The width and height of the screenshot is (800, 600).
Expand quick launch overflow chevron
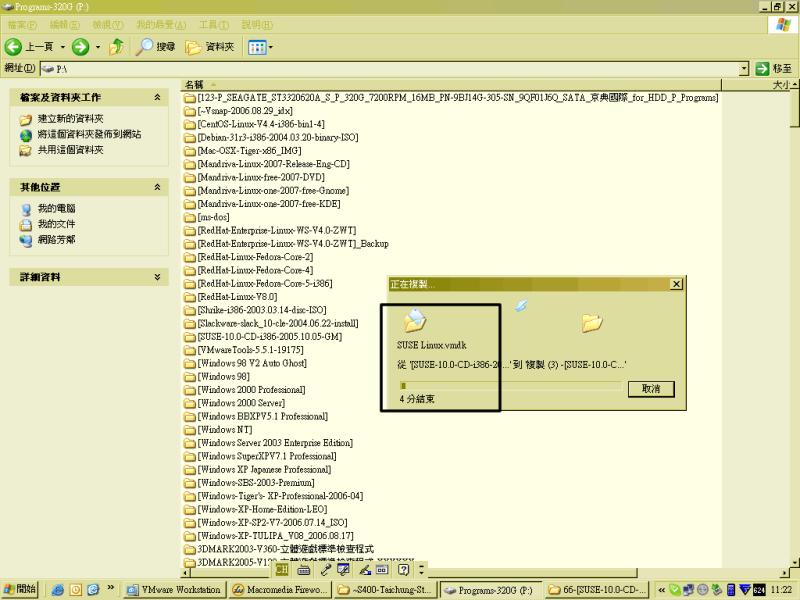pos(110,588)
